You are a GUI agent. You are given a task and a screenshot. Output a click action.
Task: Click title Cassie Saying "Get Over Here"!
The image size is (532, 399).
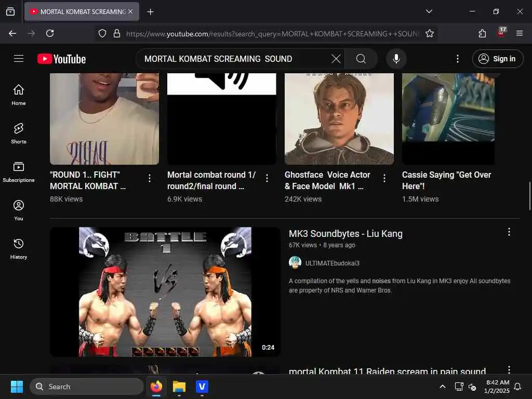[446, 180]
